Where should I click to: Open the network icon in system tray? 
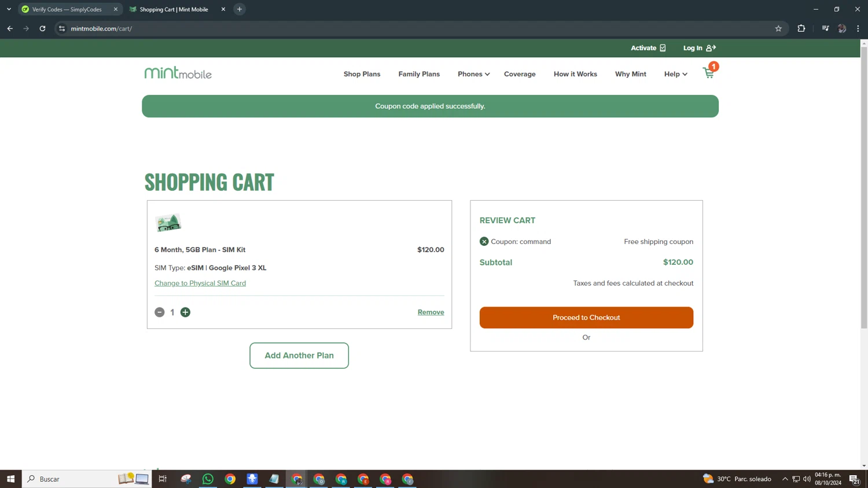point(796,479)
